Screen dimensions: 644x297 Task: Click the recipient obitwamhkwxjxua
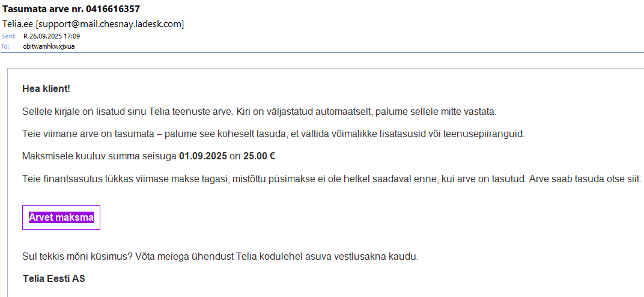tap(49, 46)
